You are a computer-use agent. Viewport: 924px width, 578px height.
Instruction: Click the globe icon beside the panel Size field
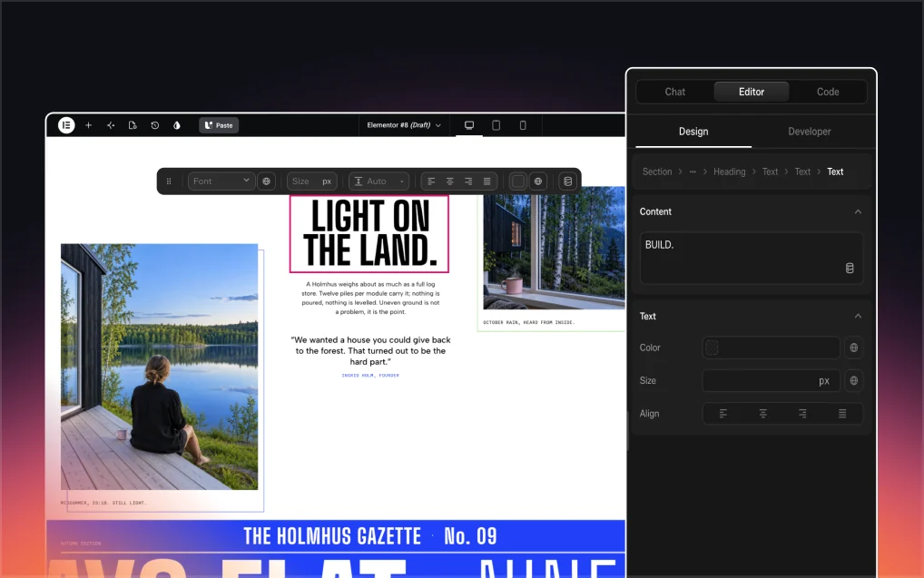point(854,380)
